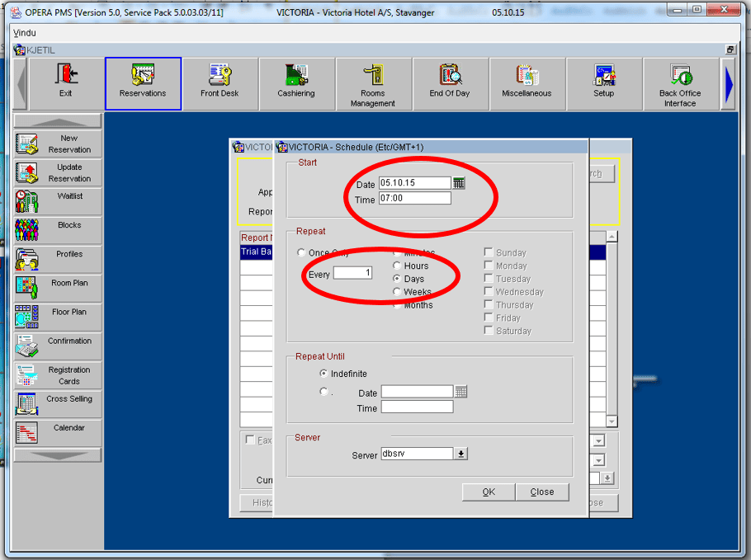Select the Hours repeat option
This screenshot has height=560, width=751.
398,266
